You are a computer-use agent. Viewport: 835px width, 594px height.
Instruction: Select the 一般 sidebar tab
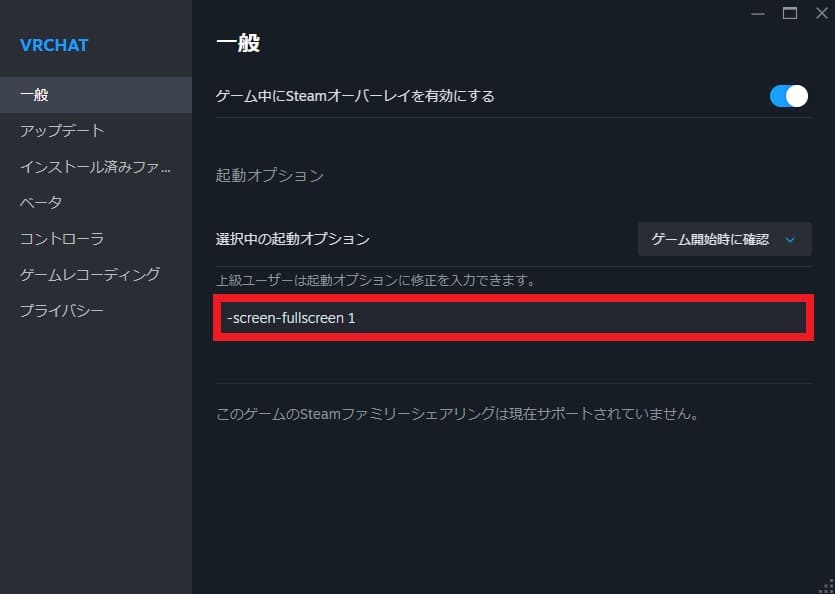coord(96,95)
